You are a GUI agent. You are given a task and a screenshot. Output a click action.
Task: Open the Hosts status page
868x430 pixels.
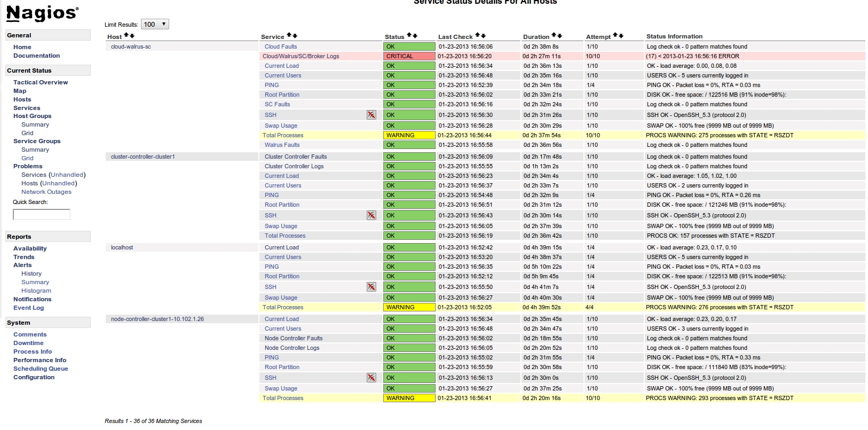coord(22,99)
